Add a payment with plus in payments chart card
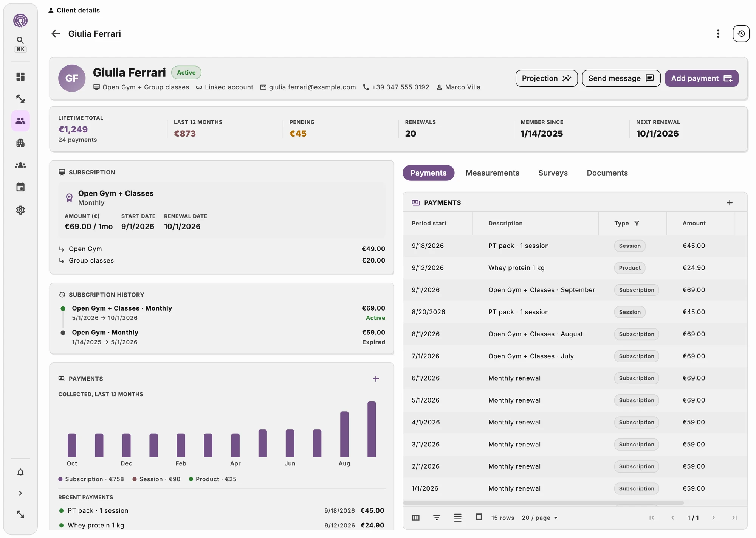This screenshot has width=756, height=538. (376, 379)
